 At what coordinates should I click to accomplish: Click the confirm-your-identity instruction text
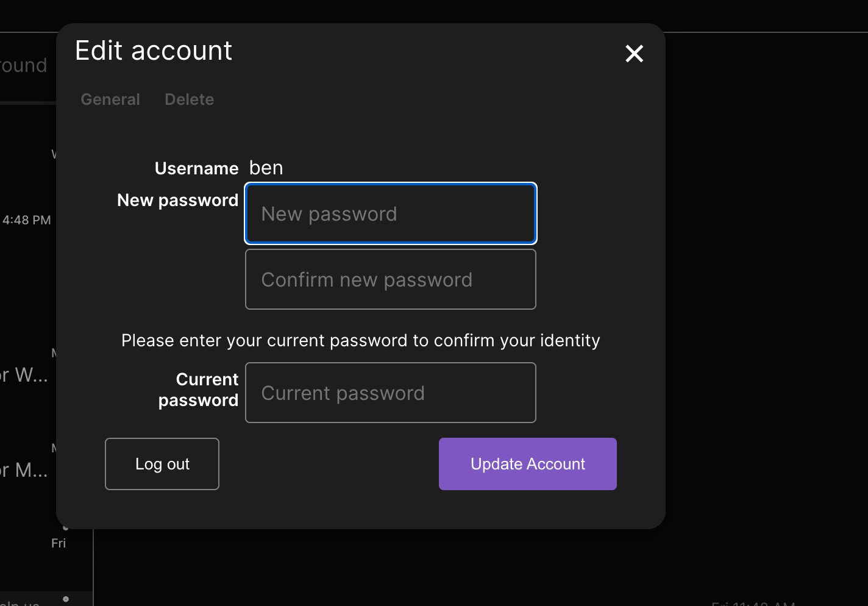click(360, 341)
